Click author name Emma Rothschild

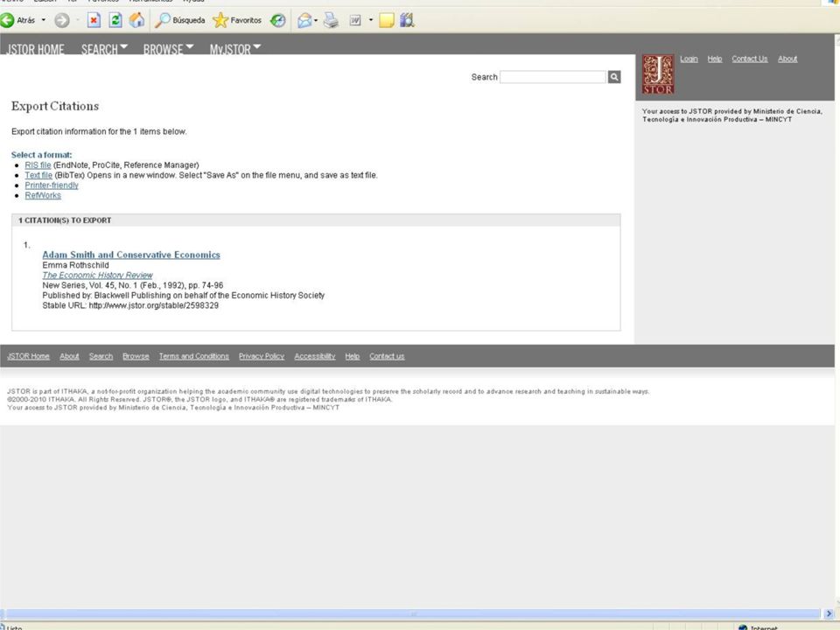75,265
